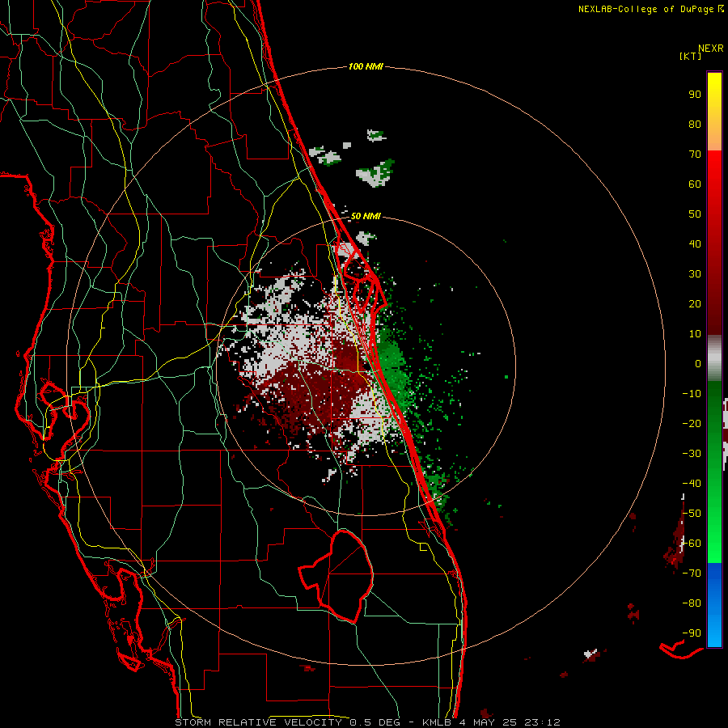
Task: Click the -10 value on the velocity scale
Action: 692,394
